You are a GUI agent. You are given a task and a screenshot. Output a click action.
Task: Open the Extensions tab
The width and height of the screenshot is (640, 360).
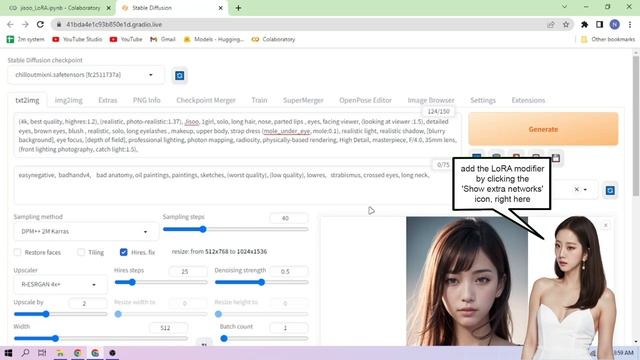(x=528, y=100)
